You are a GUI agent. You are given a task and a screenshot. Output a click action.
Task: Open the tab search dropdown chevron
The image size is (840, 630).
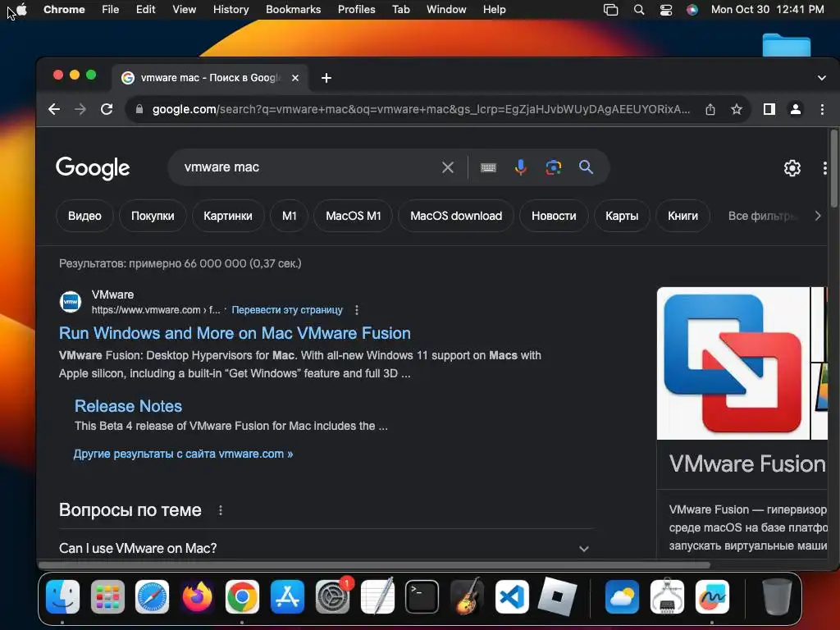822,78
